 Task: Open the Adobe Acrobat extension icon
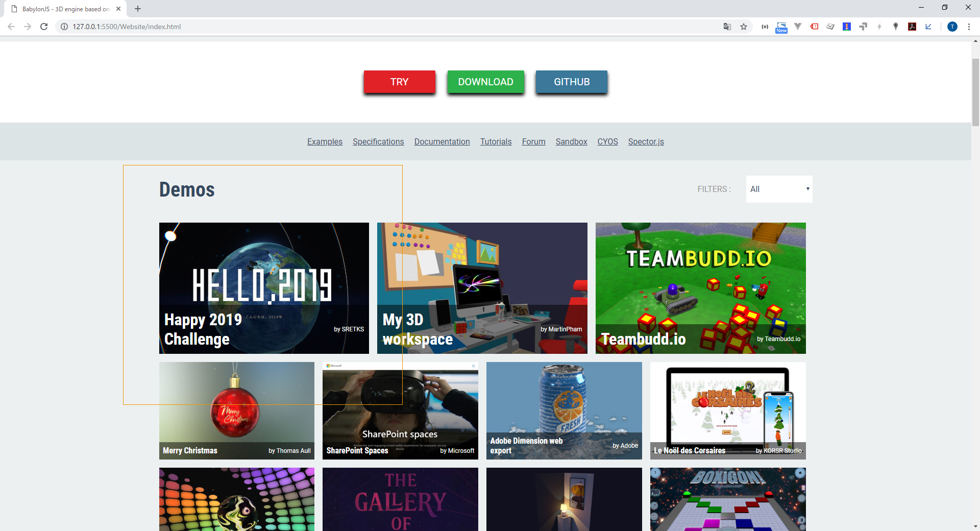pyautogui.click(x=912, y=27)
